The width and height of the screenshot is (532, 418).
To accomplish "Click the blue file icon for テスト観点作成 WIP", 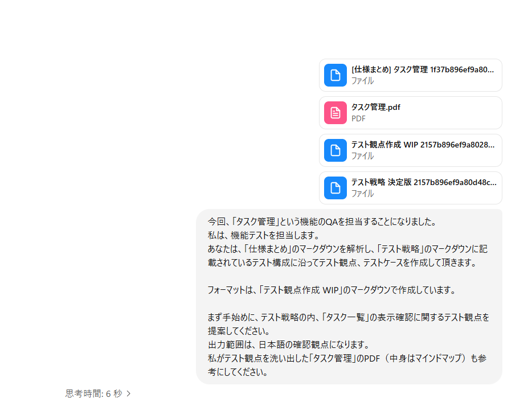I will point(335,150).
